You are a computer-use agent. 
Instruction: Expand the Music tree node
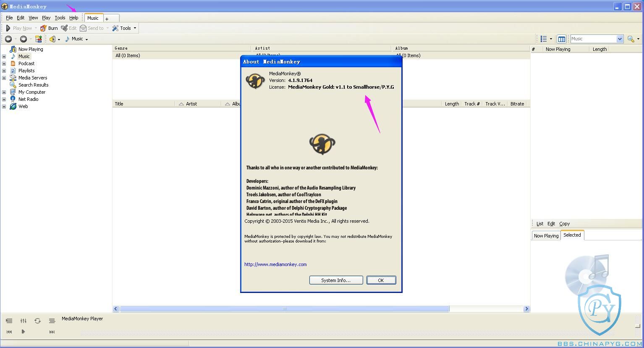click(x=4, y=56)
